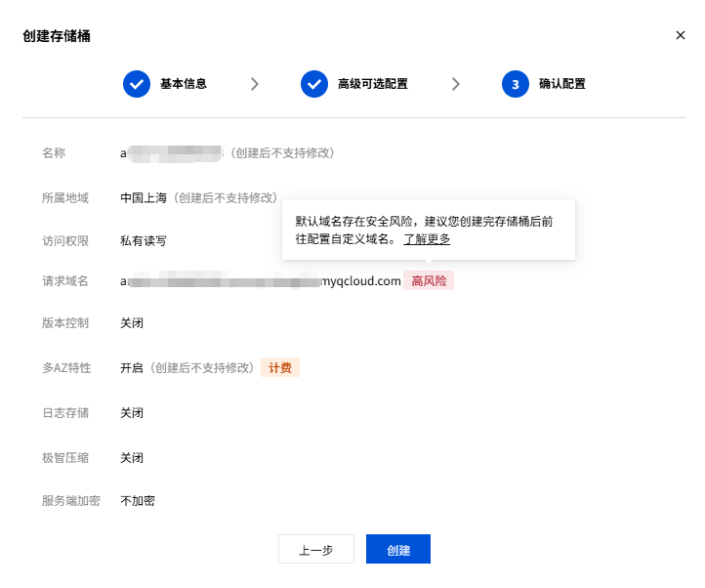The image size is (705, 588).
Task: Click the 中国上海 region value
Action: (144, 197)
